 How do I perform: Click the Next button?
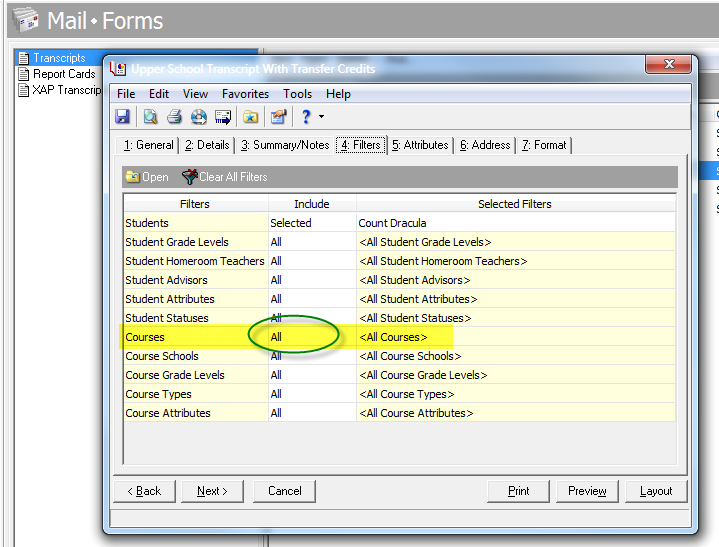click(212, 491)
